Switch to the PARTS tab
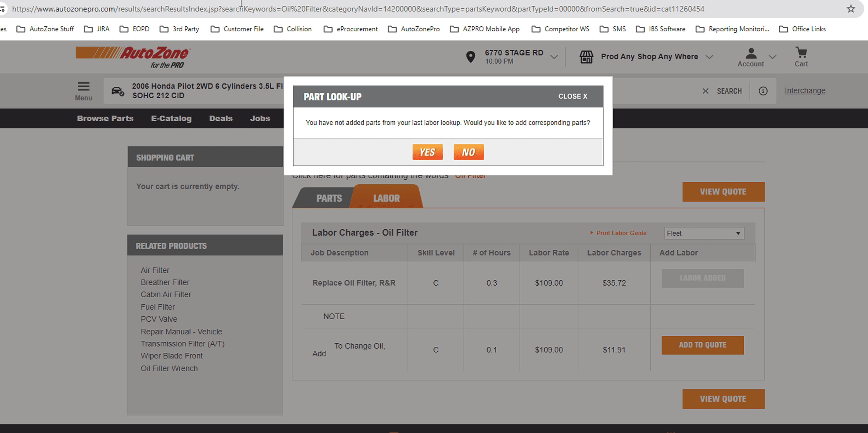This screenshot has width=868, height=433. pos(329,198)
